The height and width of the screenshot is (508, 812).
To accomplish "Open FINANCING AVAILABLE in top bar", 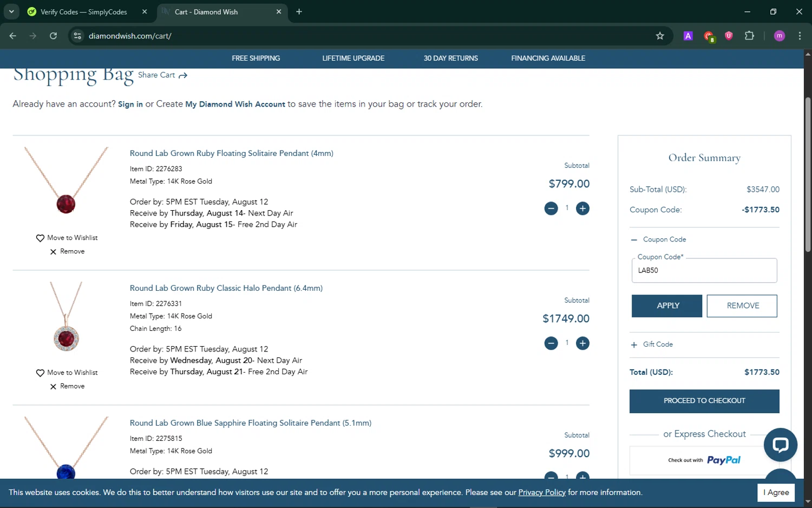I will 548,58.
